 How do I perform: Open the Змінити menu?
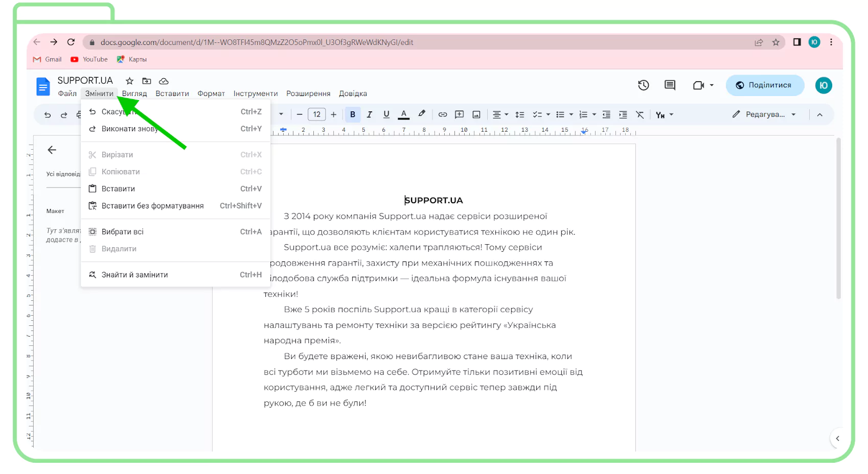99,93
